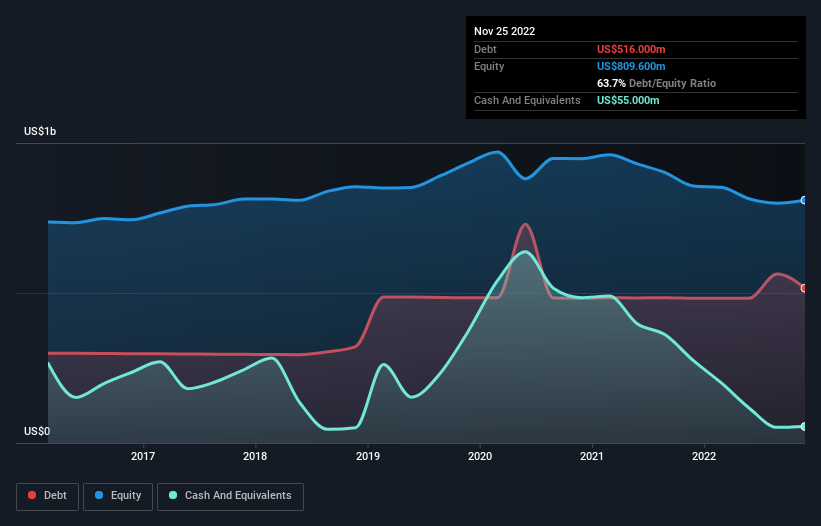Select the blue Equity endpoint marker
This screenshot has height=526, width=821.
(x=804, y=200)
